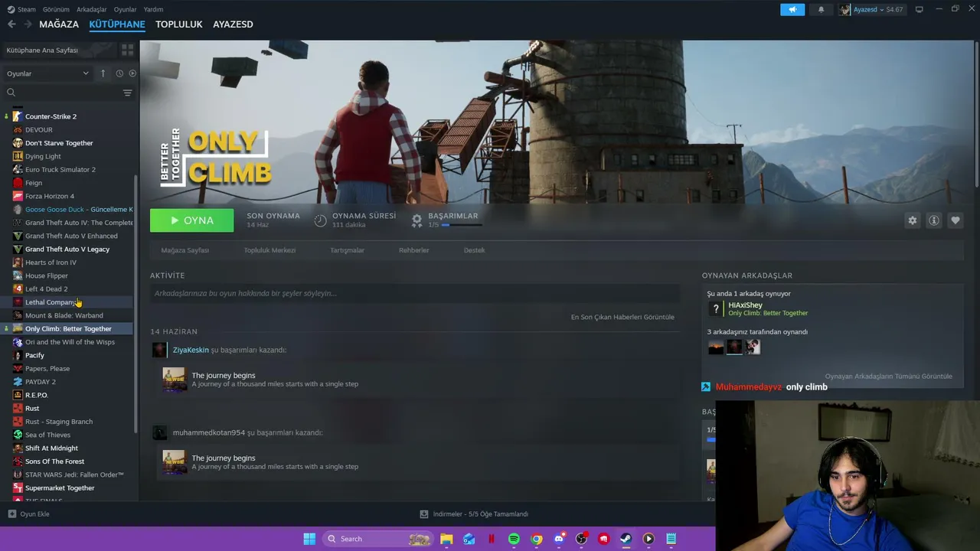
Task: Click the library search field
Action: 61,93
